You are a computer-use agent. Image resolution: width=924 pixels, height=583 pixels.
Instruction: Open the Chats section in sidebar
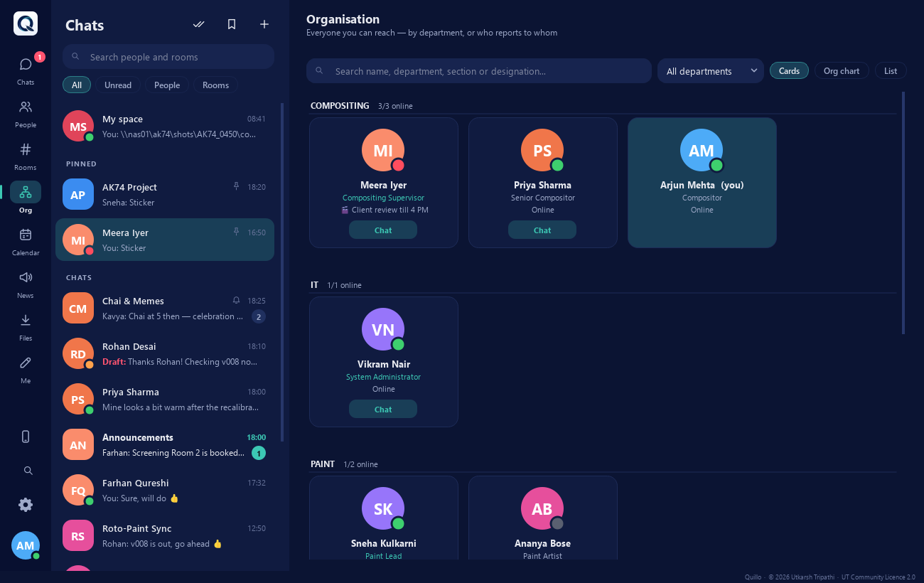pos(26,70)
